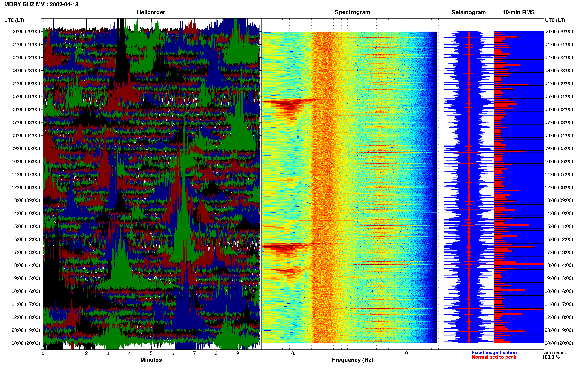Click the left '23:00 (19:00)' time label
Viewport: 588px width, 368px height.
pos(26,330)
